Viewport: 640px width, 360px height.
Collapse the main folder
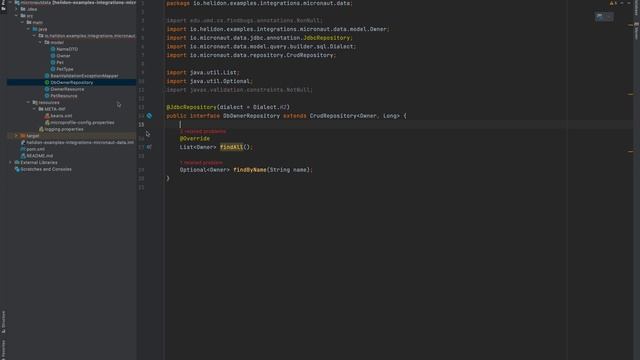point(22,22)
